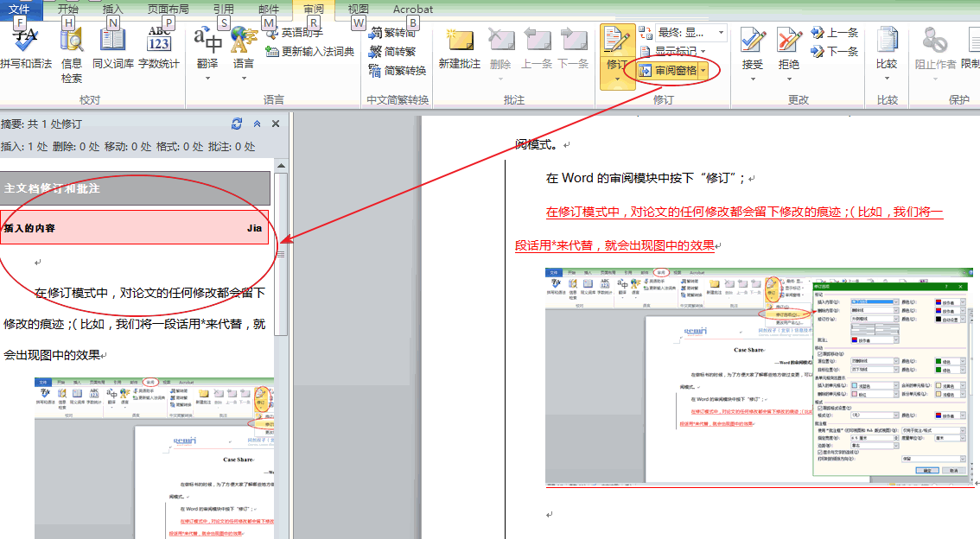
Task: Click the 拒绝 reject change icon
Action: (x=788, y=48)
